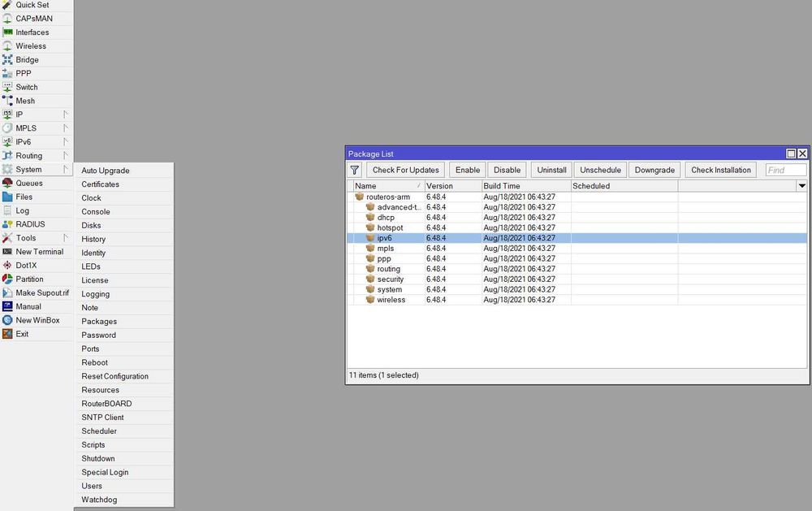Click the Find input field
This screenshot has height=511, width=812.
[x=785, y=170]
